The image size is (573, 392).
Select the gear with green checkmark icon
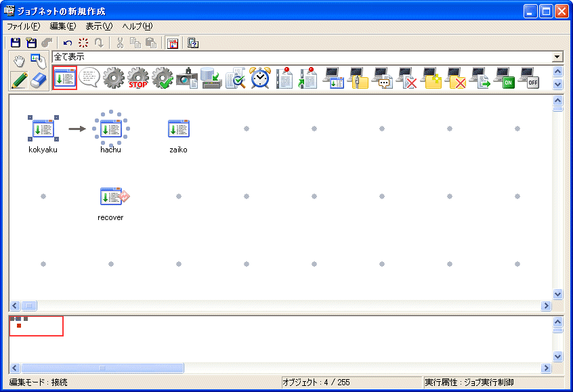click(163, 77)
